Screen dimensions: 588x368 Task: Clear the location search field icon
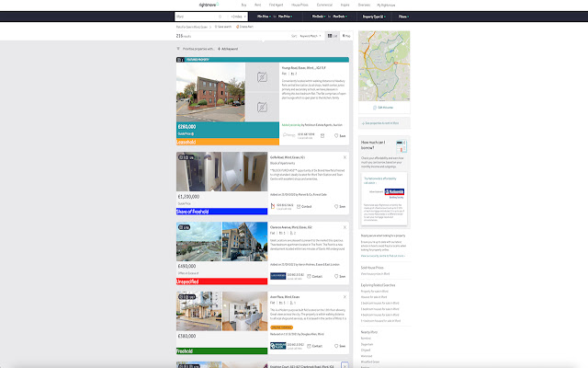tap(220, 17)
